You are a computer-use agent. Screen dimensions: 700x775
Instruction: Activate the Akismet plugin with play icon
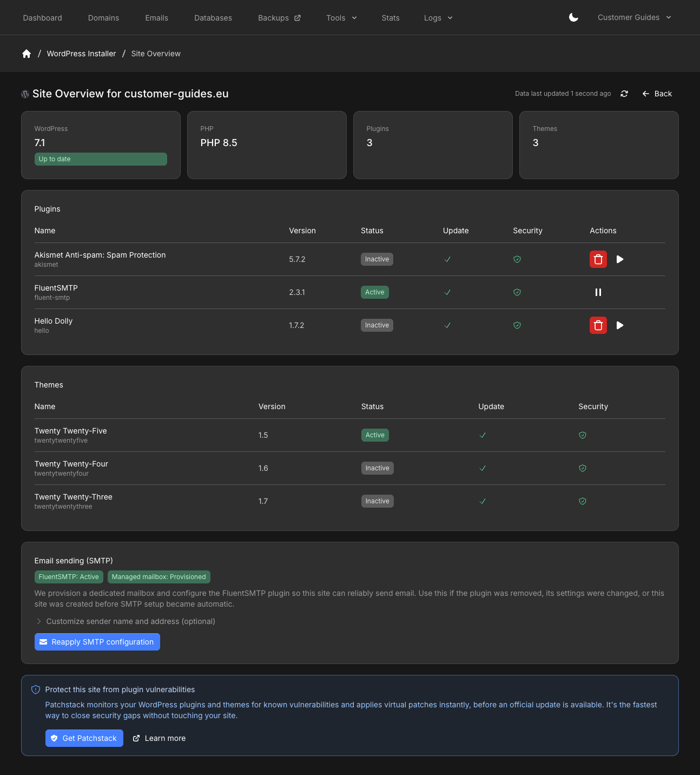620,259
